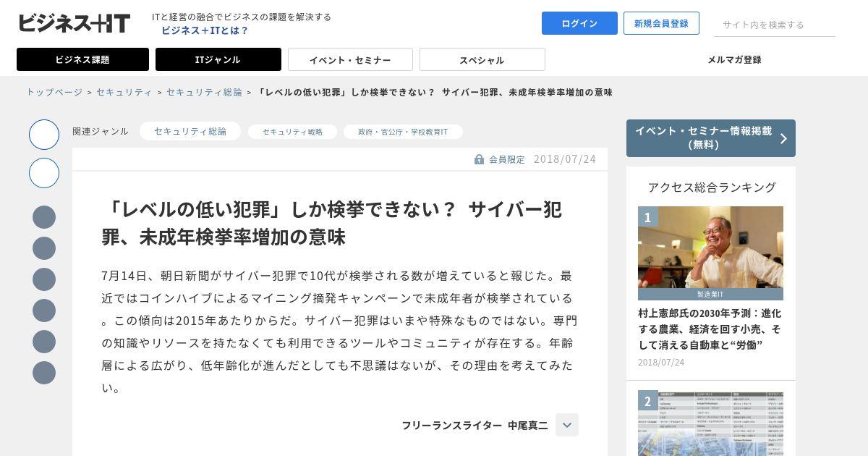Click 製造業IT category label on thumbnail
The width and height of the screenshot is (868, 456).
(x=710, y=295)
